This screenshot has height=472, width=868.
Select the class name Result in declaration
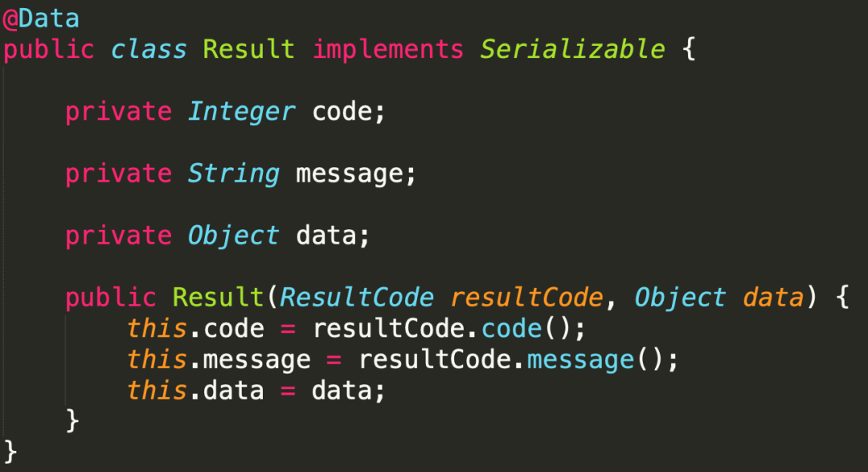[x=248, y=49]
